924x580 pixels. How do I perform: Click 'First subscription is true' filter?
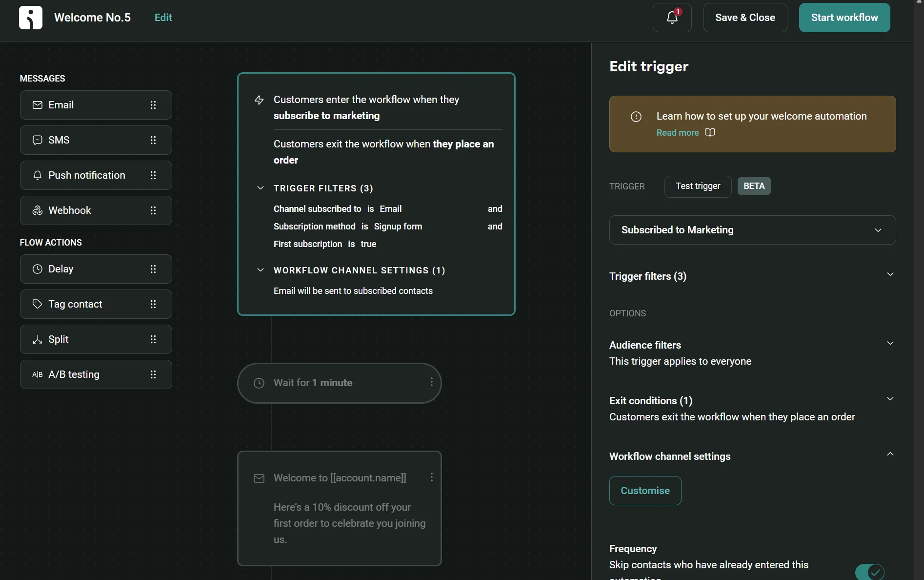(x=325, y=244)
